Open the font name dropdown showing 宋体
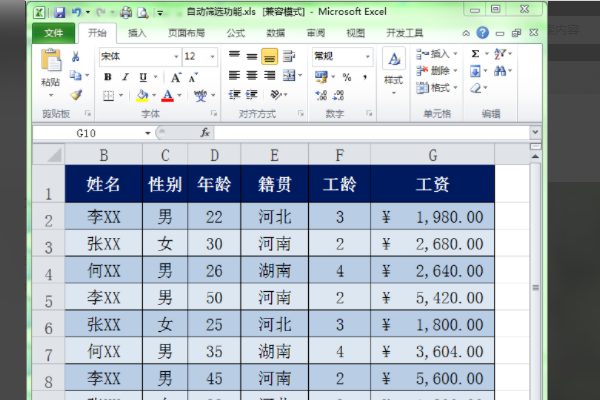The image size is (600, 400). click(176, 57)
